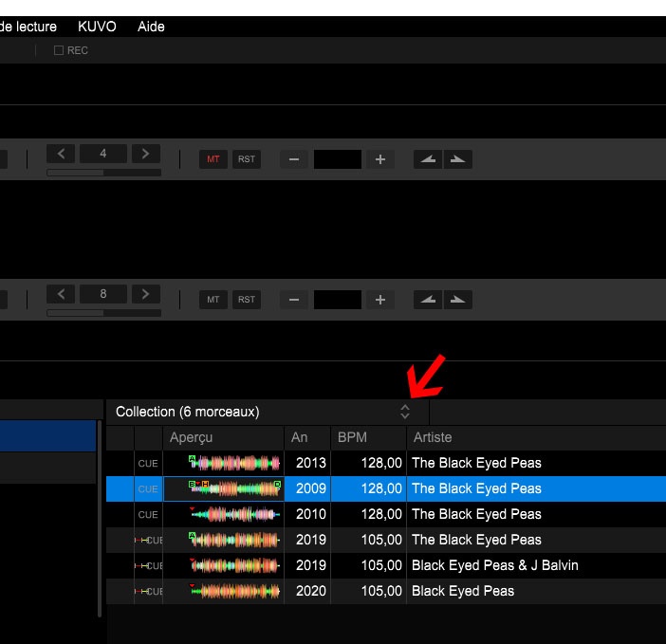
Task: Open the Collection up/down chevron selector
Action: 405,412
